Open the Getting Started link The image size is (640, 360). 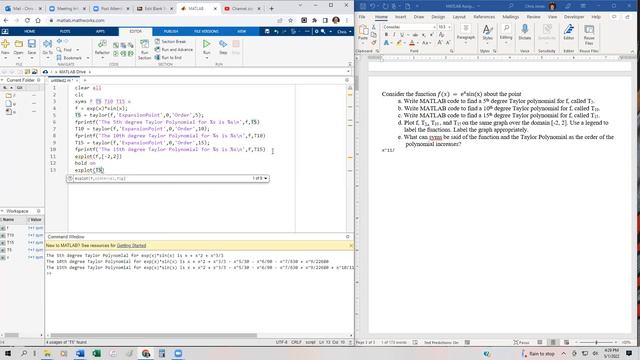tap(131, 246)
